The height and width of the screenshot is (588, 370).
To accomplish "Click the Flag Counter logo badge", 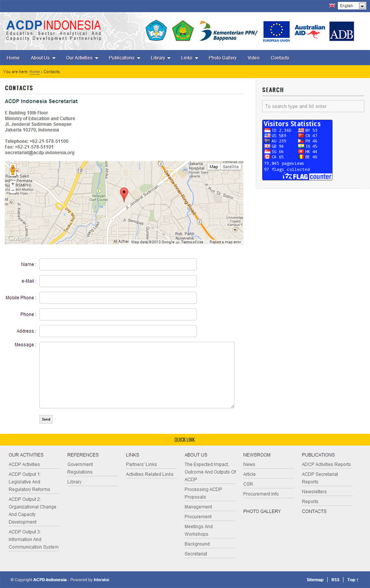I will tap(307, 176).
